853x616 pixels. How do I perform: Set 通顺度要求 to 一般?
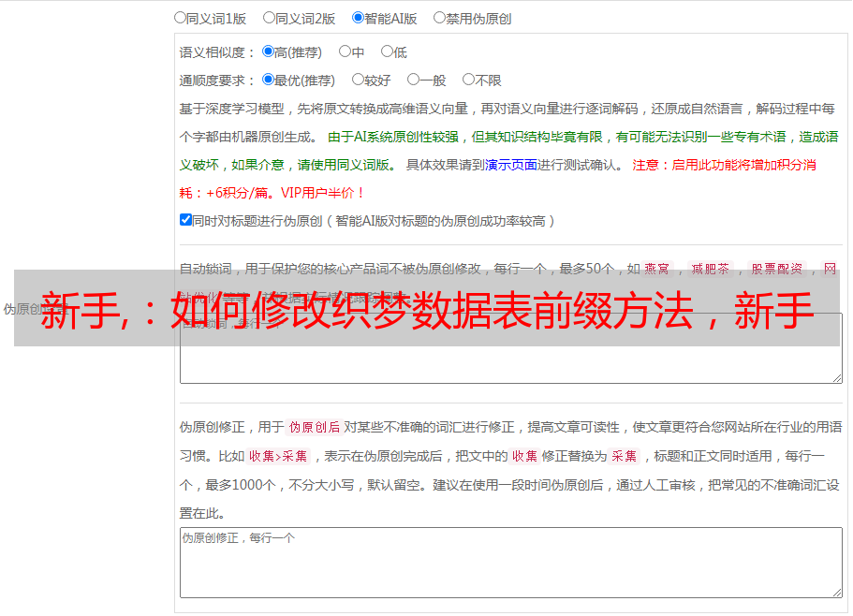click(414, 80)
